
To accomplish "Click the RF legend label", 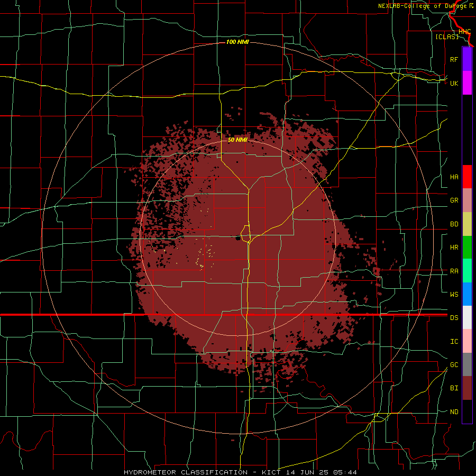I will point(454,59).
